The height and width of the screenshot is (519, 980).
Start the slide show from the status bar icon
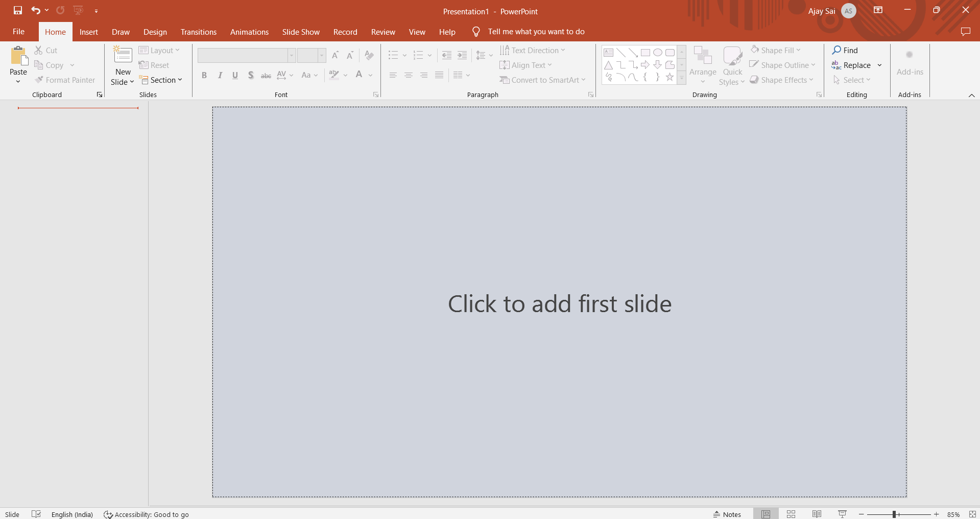tap(842, 514)
